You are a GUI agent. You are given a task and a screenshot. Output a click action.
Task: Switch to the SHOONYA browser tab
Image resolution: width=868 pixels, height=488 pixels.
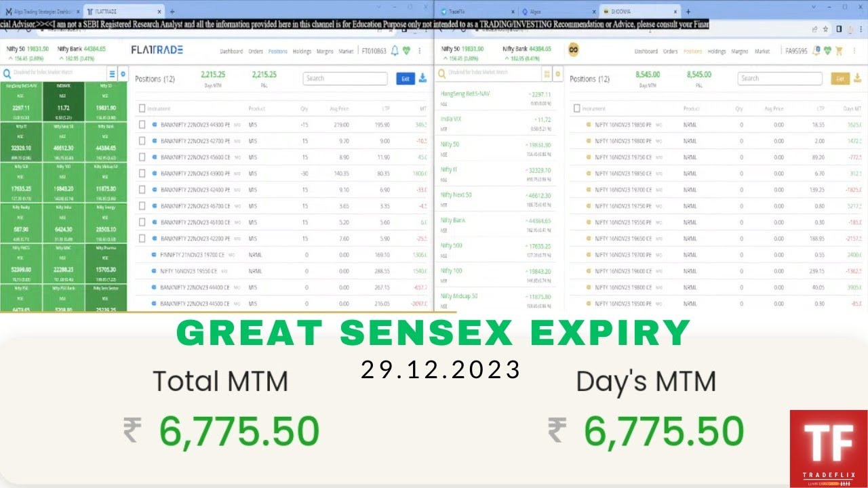pyautogui.click(x=639, y=12)
